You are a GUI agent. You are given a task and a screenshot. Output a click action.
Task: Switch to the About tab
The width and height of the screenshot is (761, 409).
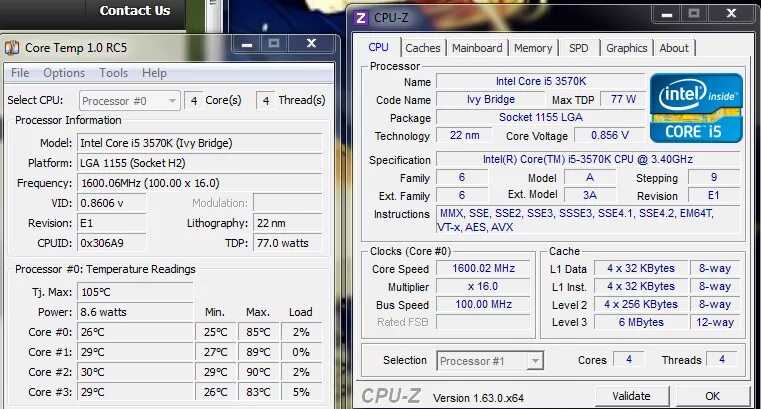(x=674, y=48)
